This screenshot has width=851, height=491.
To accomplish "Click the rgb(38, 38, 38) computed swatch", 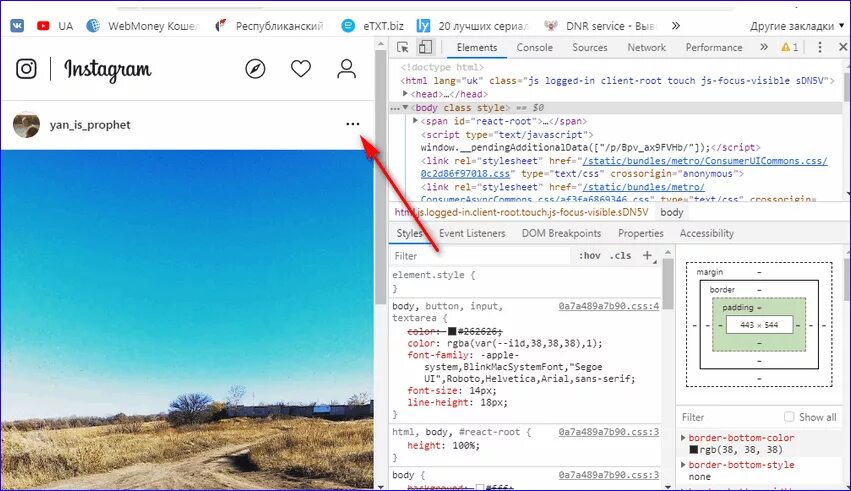I will pyautogui.click(x=694, y=449).
